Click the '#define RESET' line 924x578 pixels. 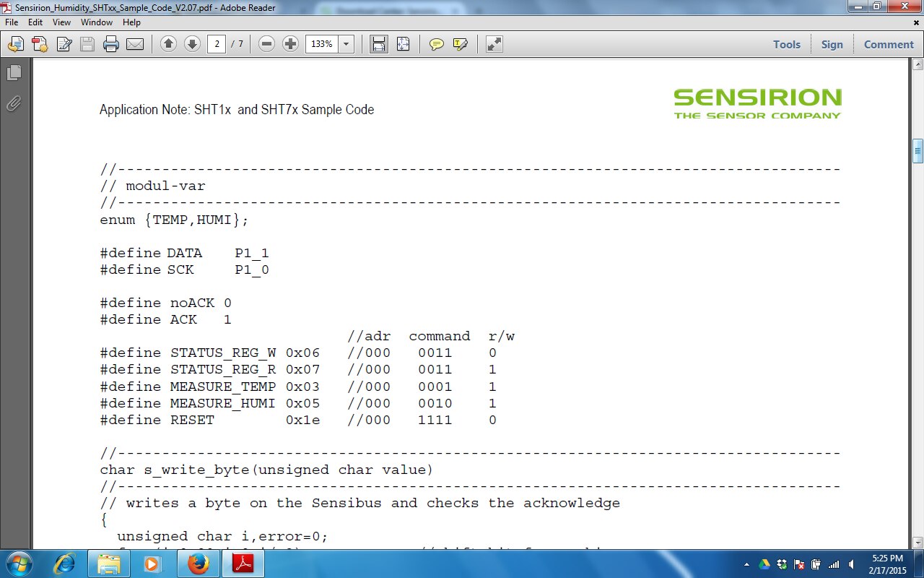pyautogui.click(x=209, y=420)
